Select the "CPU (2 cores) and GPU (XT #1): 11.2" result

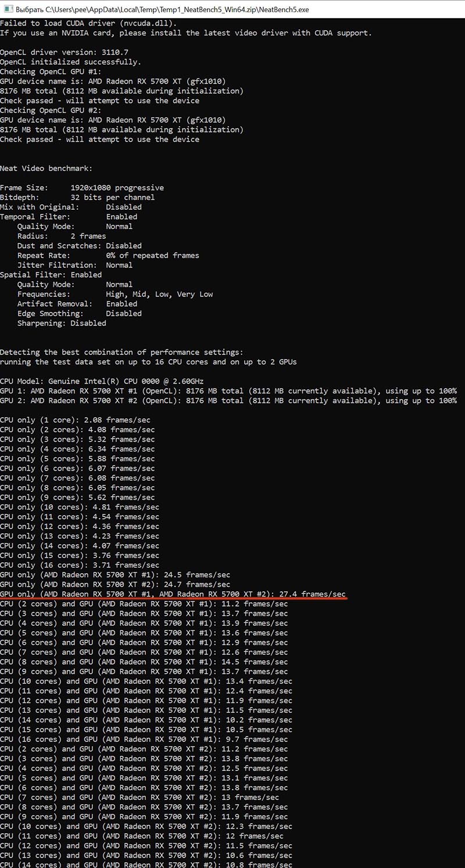[x=144, y=604]
